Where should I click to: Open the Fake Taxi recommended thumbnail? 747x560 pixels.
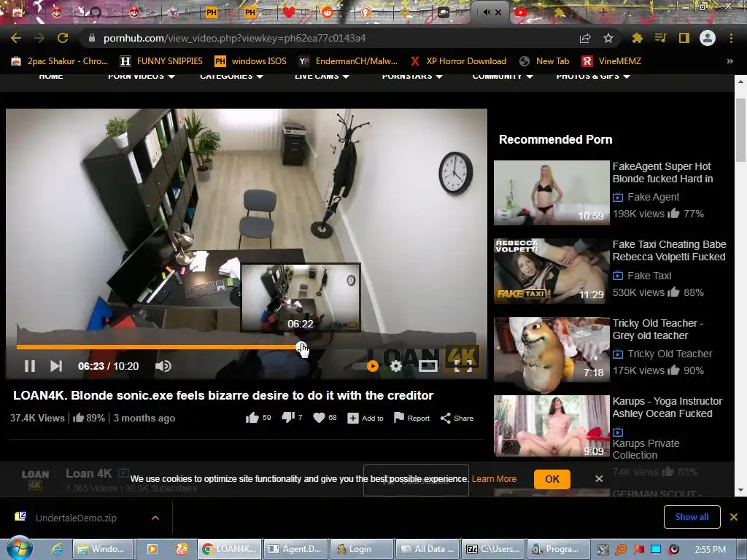[551, 271]
